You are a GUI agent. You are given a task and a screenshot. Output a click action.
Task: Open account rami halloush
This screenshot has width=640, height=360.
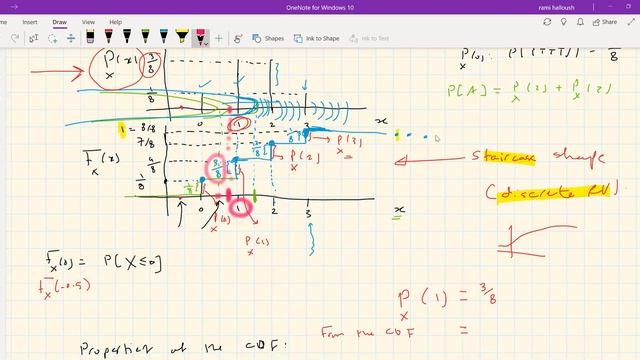[x=556, y=7]
